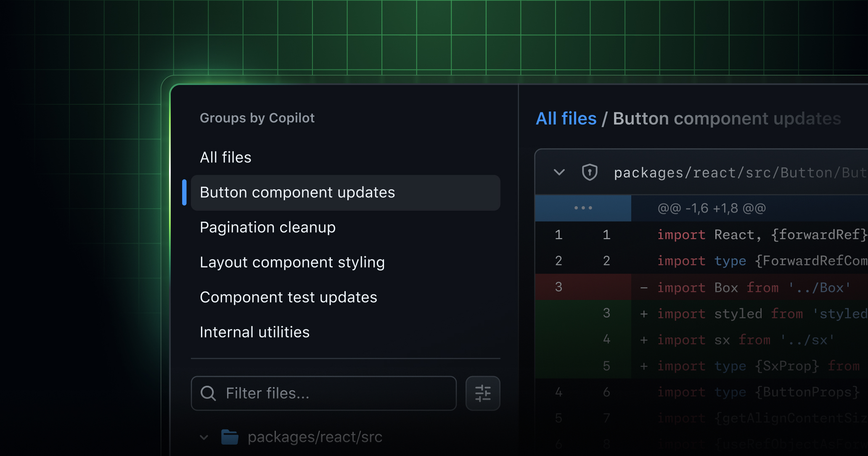Viewport: 868px width, 456px height.
Task: Click line number 3 in the diff gutter
Action: [x=558, y=286]
